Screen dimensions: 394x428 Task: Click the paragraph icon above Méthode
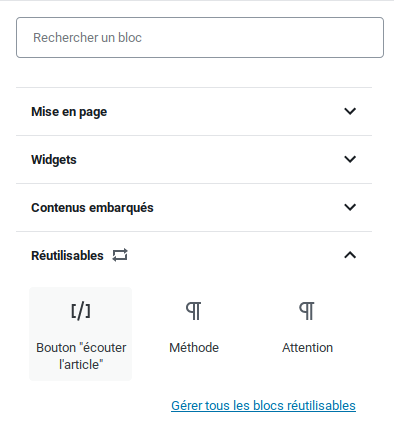(194, 311)
